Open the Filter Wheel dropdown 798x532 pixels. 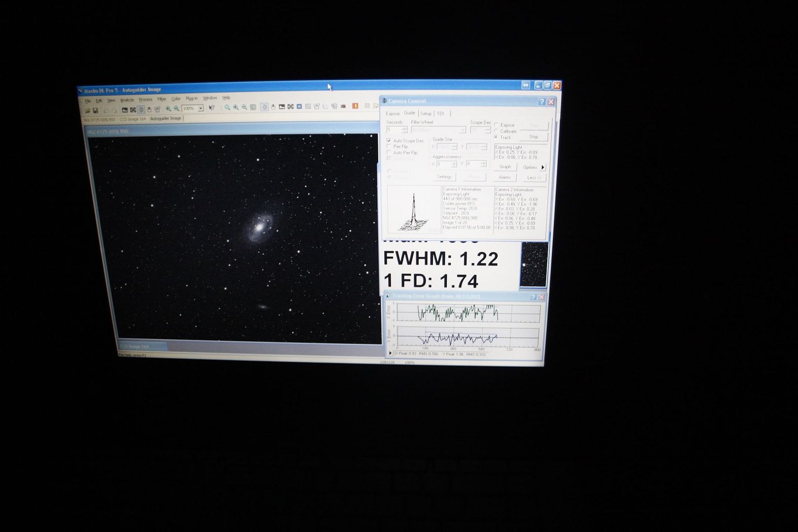(438, 130)
